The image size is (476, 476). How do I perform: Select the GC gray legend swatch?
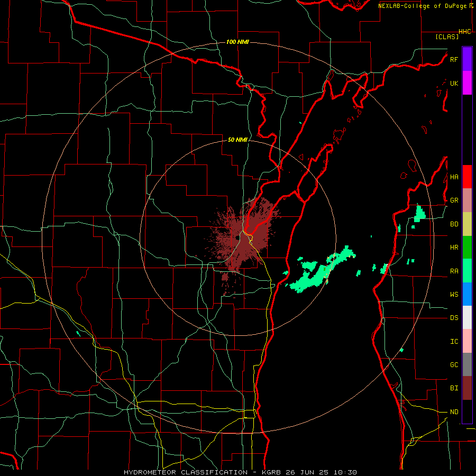(x=467, y=364)
